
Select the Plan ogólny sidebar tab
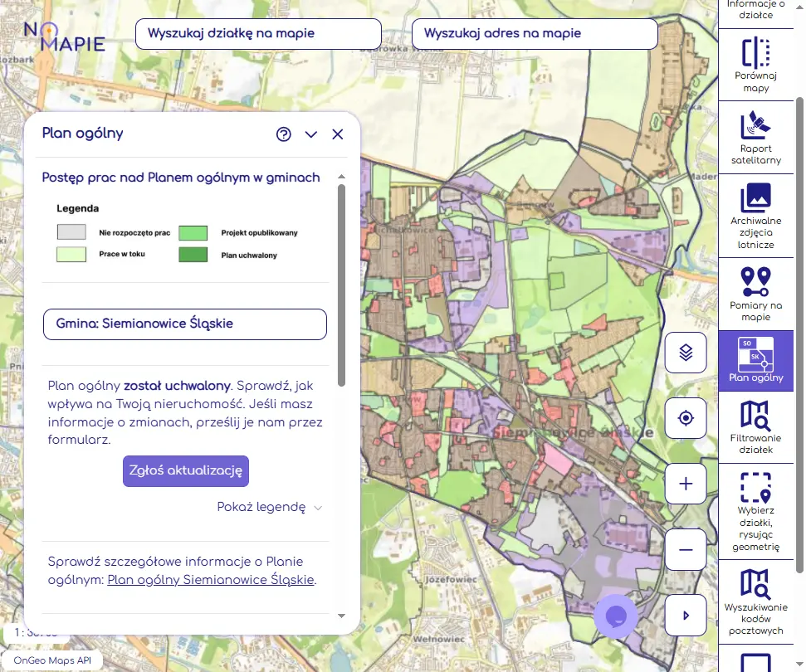point(755,359)
